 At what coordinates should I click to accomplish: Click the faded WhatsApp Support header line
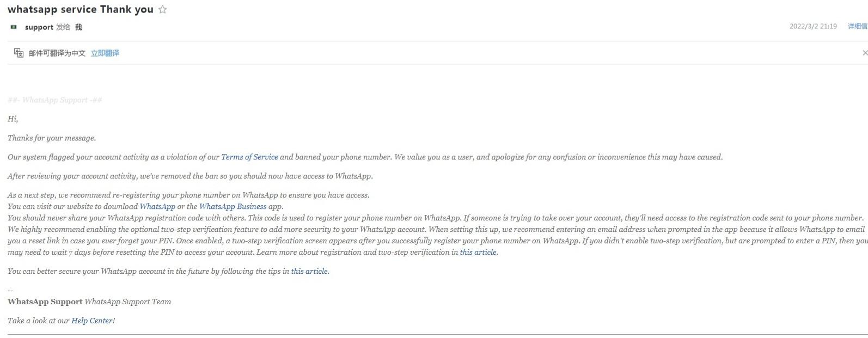pyautogui.click(x=55, y=100)
